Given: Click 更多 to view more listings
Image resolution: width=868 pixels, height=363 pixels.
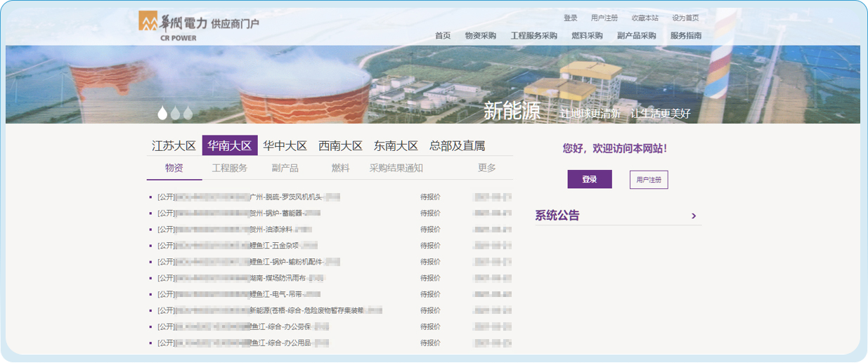Looking at the screenshot, I should (486, 168).
